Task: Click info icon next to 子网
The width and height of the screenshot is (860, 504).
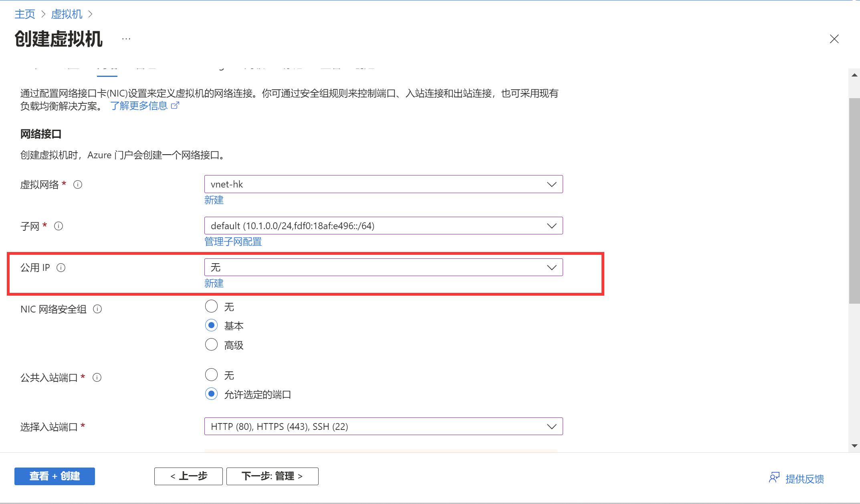Action: (x=59, y=226)
